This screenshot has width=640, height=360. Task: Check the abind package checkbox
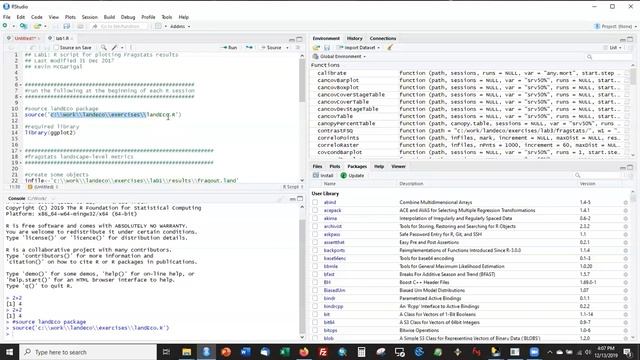(x=315, y=202)
